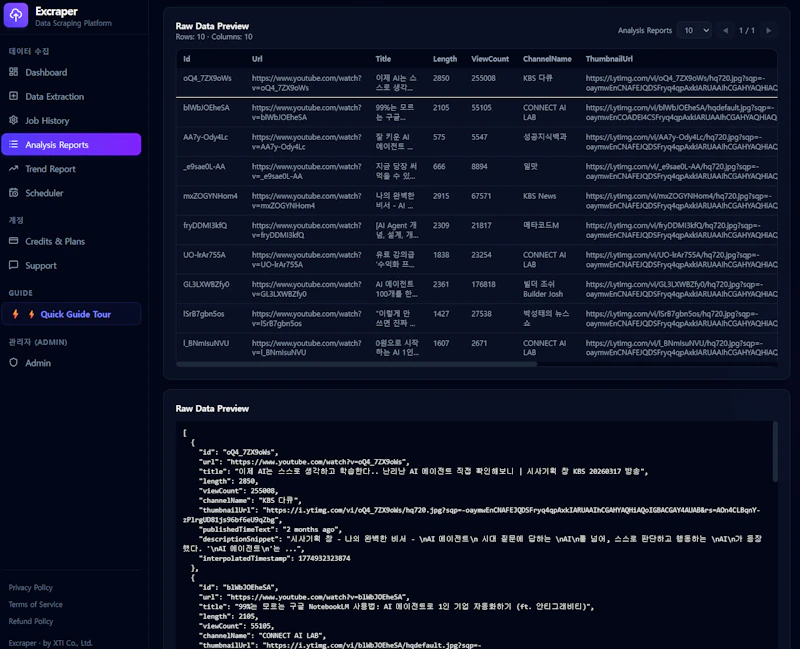
Task: Click the Id column header
Action: [x=187, y=59]
